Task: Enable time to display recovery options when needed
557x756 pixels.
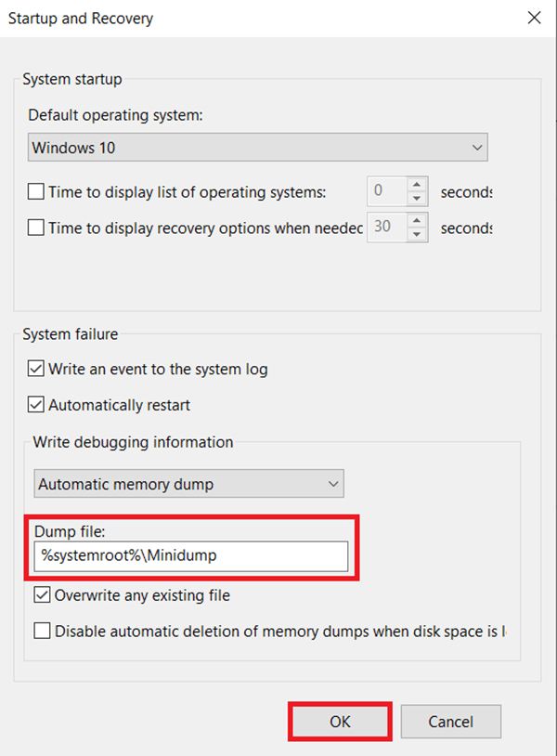Action: tap(34, 228)
